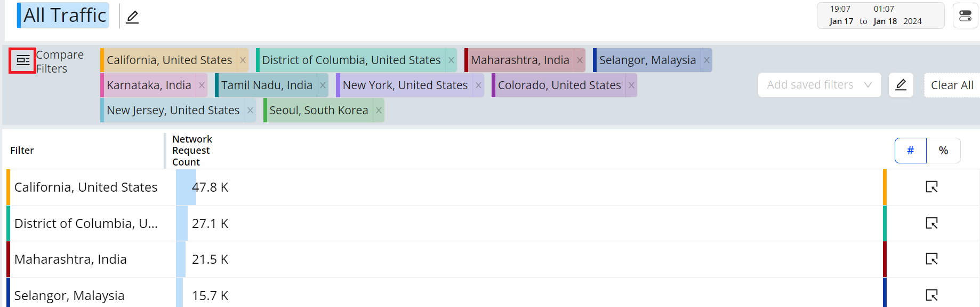Click the toggle settings icon at top right
Image resolution: width=980 pixels, height=307 pixels.
(965, 15)
